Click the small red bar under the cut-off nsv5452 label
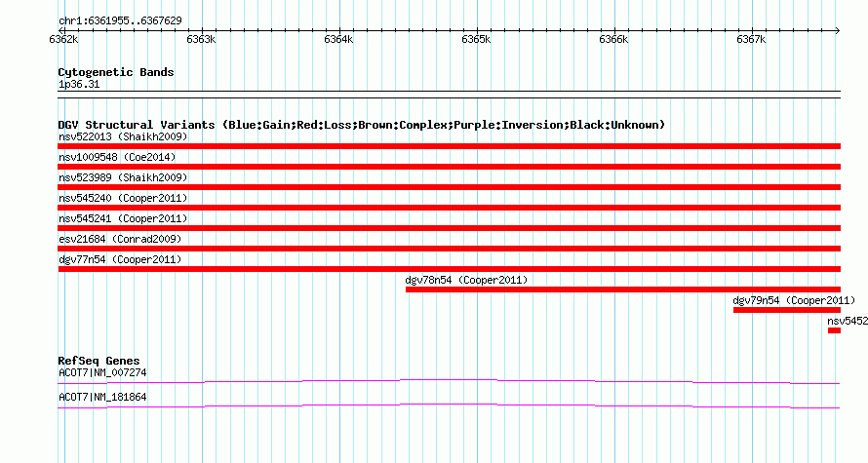 point(834,330)
